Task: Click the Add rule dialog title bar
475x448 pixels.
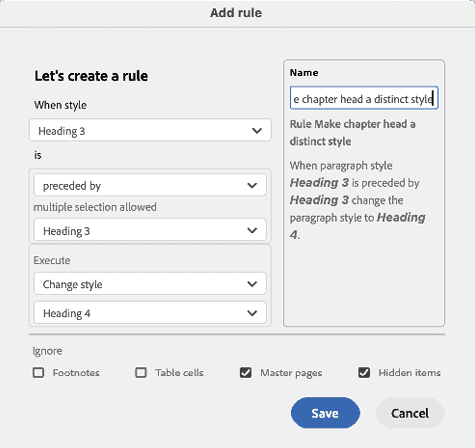Action: pos(237,13)
